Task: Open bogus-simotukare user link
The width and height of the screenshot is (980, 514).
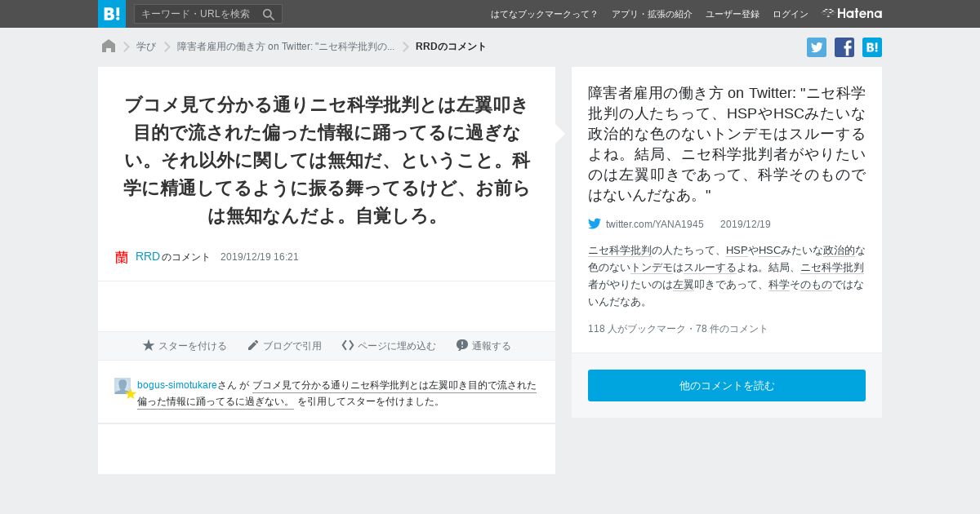Action: (177, 385)
